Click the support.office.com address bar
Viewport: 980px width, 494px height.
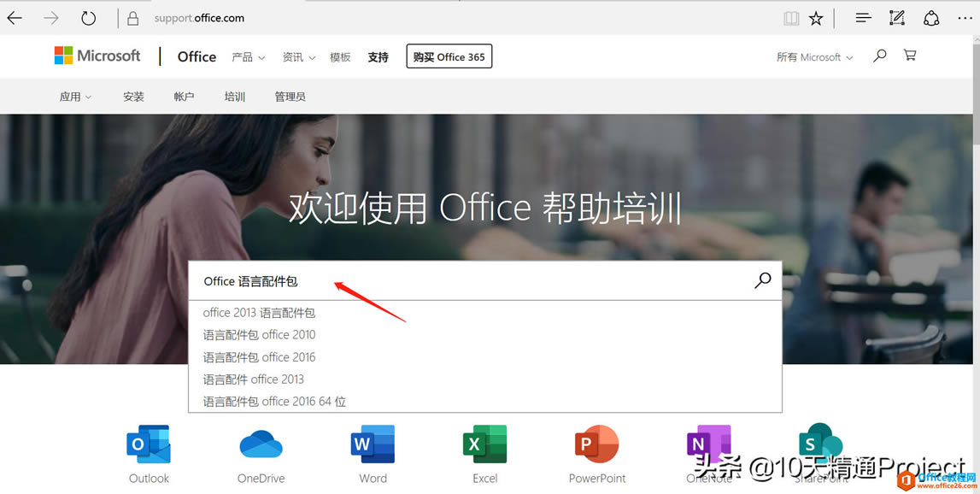point(199,18)
